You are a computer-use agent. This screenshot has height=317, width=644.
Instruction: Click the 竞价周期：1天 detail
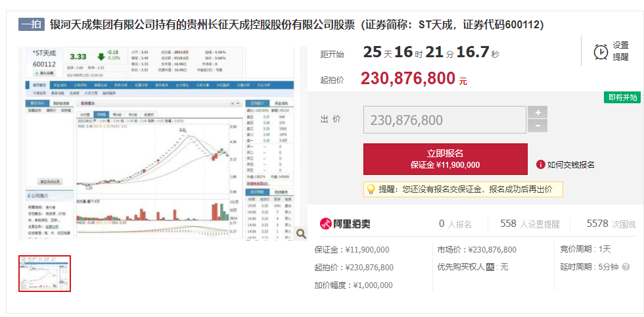586,249
